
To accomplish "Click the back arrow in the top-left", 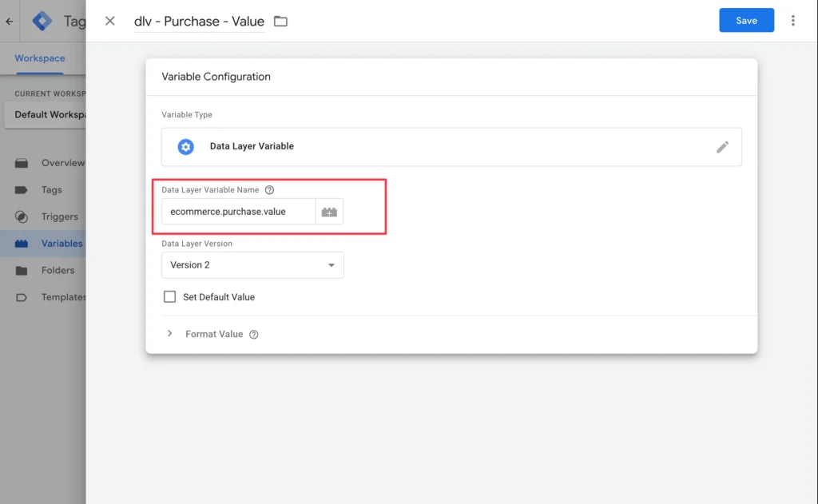I will (x=10, y=22).
